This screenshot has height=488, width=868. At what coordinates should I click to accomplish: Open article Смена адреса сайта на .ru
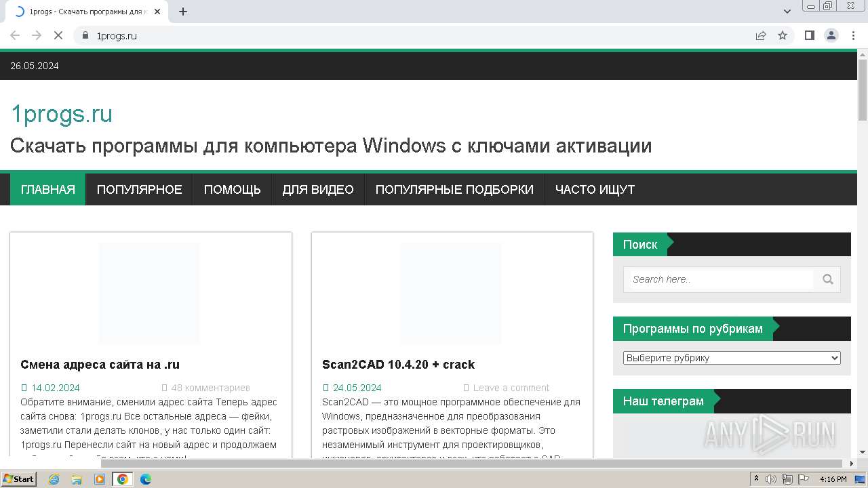100,365
